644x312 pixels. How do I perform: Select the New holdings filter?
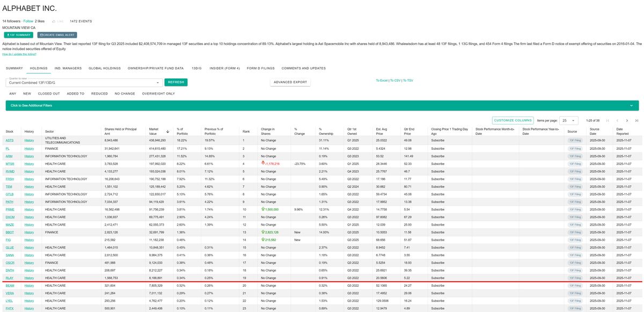point(27,93)
